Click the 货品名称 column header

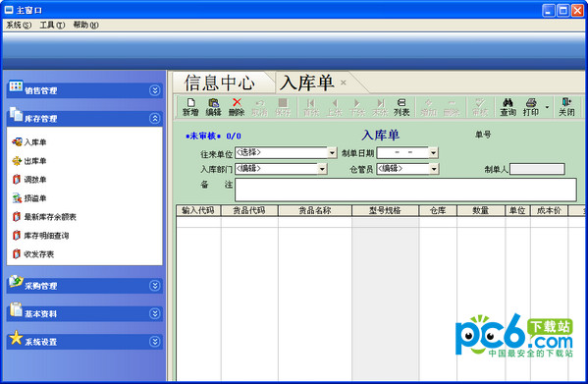coord(315,210)
